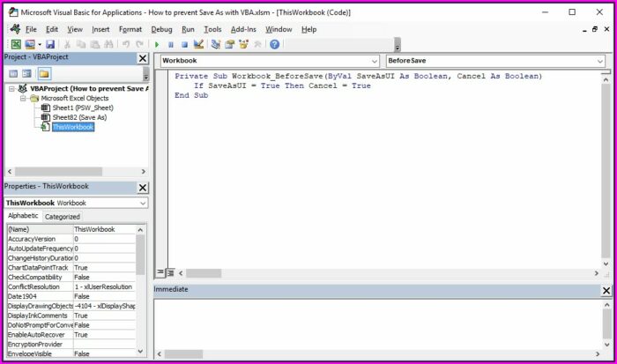The width and height of the screenshot is (617, 364).
Task: Select the CheckCompatibility property row
Action: (71, 277)
